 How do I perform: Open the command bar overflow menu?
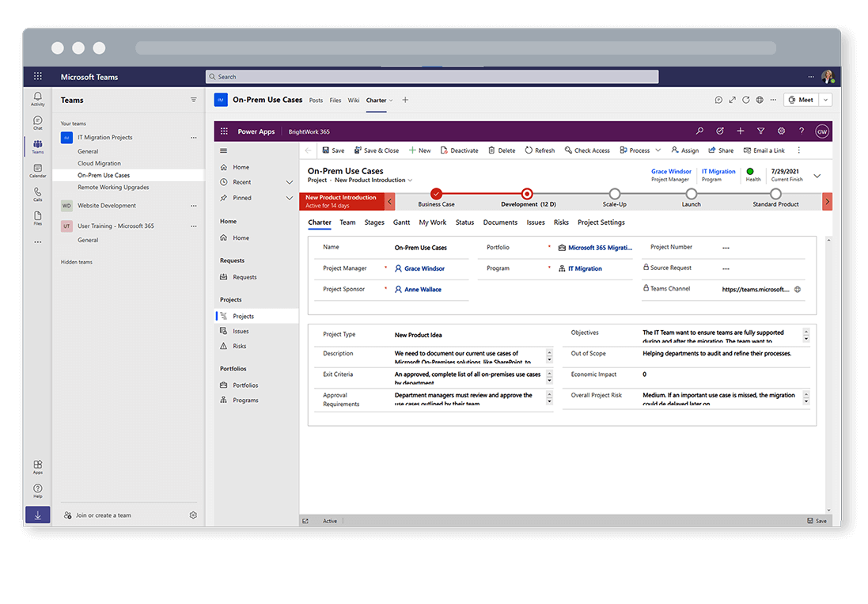798,150
